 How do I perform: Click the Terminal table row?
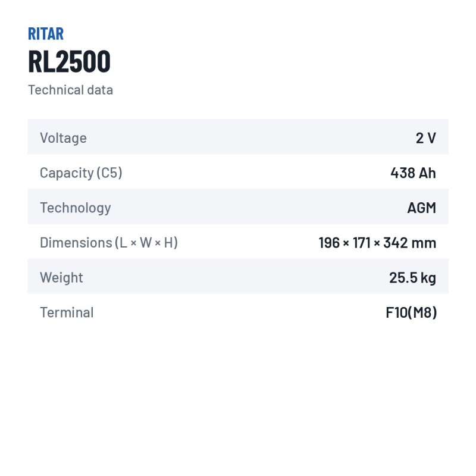click(238, 311)
